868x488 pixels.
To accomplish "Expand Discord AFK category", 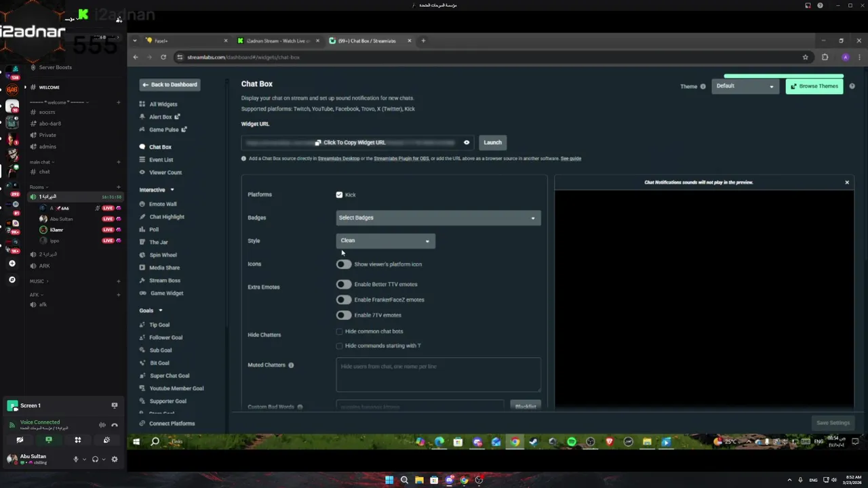I will click(x=36, y=295).
